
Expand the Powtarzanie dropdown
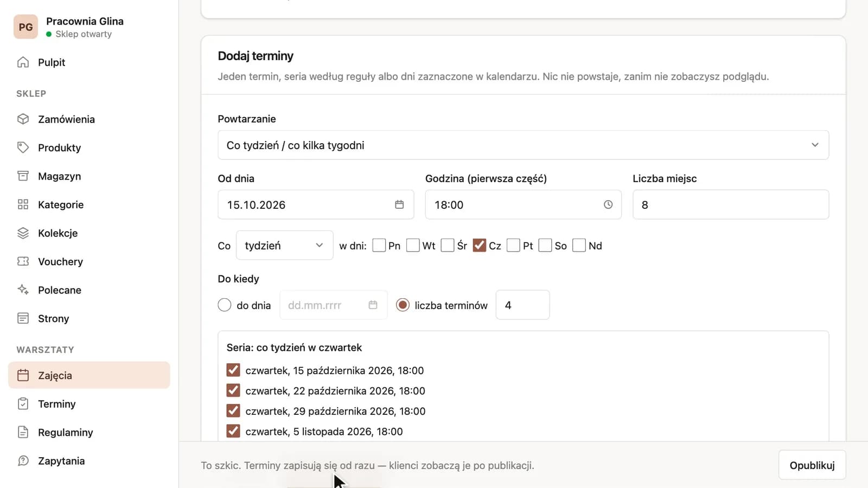coord(523,145)
